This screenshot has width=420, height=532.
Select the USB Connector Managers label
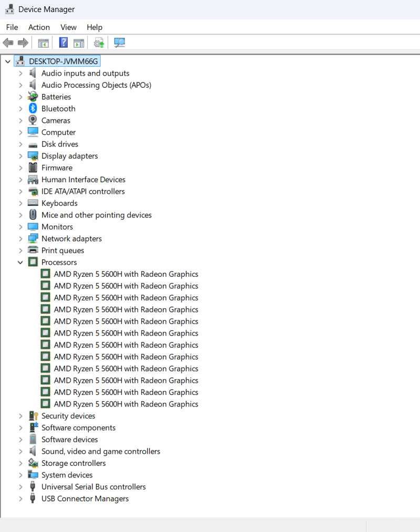pos(85,498)
